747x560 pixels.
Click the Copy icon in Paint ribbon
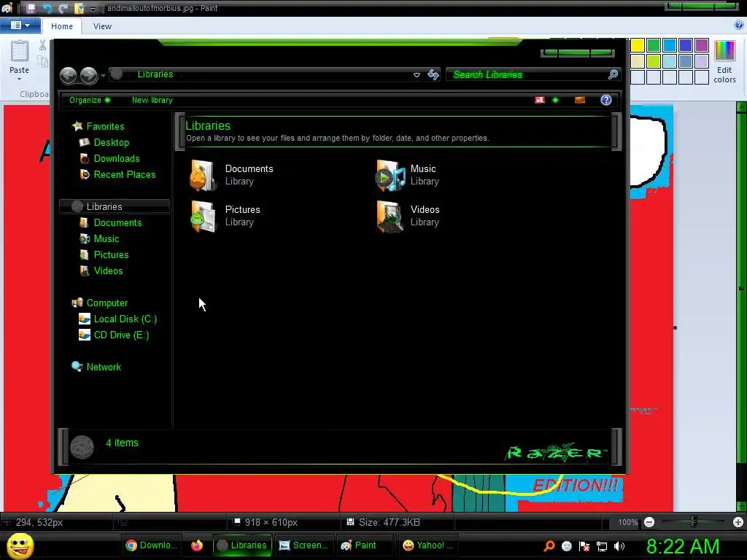point(42,61)
